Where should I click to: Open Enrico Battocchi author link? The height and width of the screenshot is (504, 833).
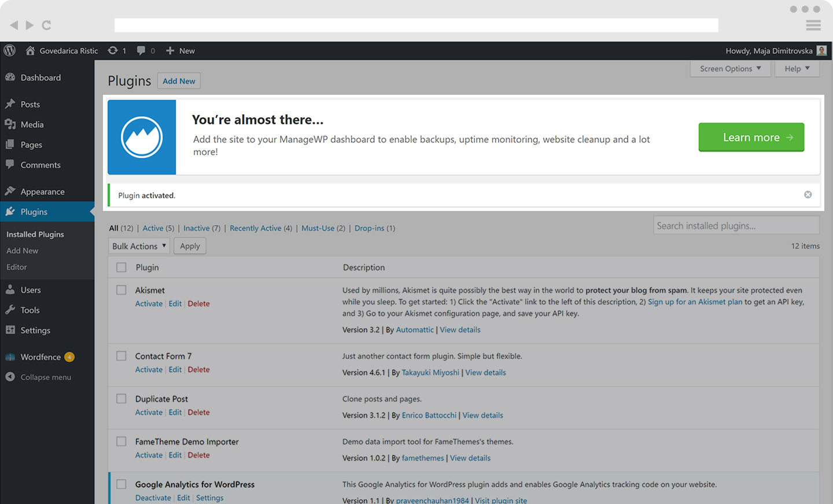click(429, 415)
